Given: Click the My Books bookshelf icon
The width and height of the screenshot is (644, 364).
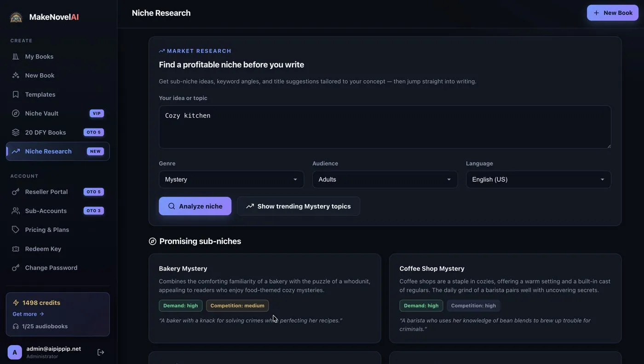Looking at the screenshot, I should pyautogui.click(x=16, y=57).
